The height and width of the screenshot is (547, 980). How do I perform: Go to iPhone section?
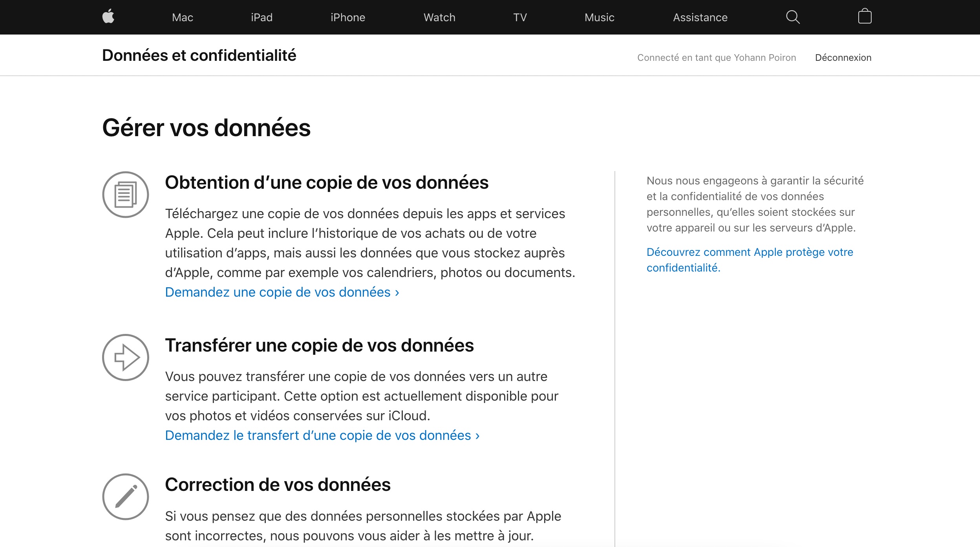[x=348, y=17]
